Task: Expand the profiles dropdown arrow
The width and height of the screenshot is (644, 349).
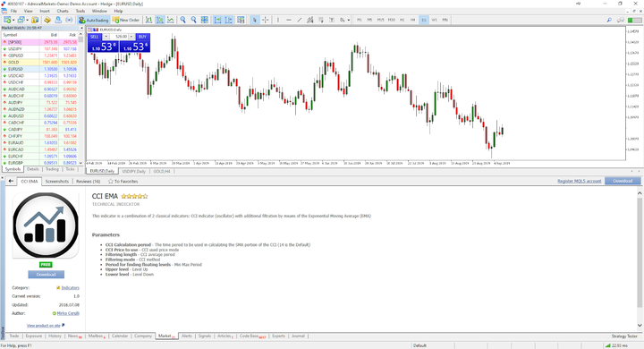Action: (27, 20)
